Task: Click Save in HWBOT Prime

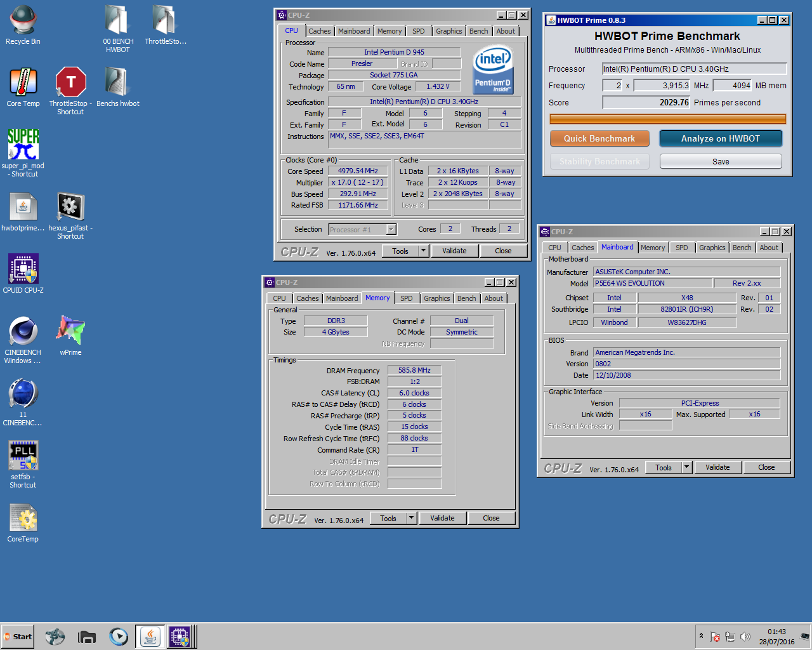Action: click(x=721, y=162)
